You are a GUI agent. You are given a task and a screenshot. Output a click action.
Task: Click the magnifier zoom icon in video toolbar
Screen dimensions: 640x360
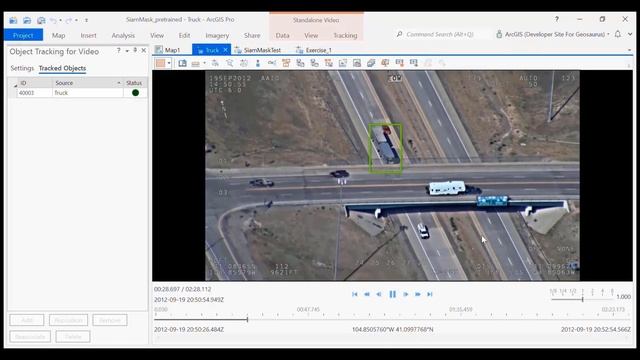point(230,63)
